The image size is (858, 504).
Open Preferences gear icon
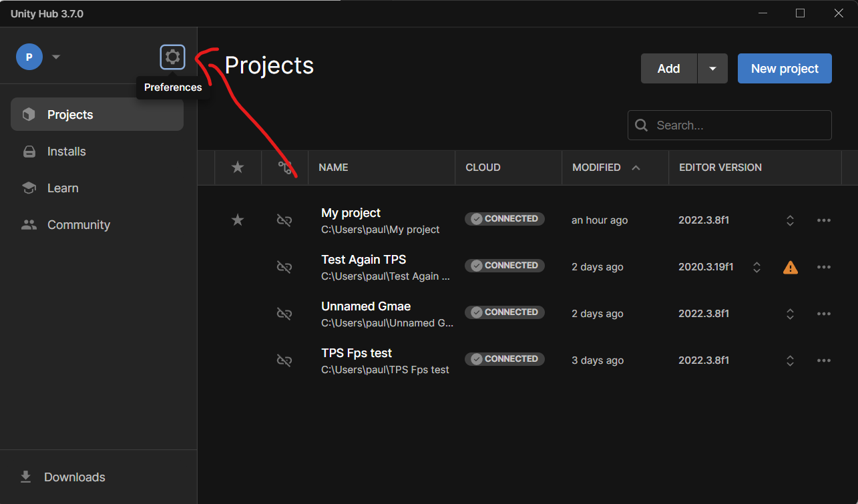click(172, 57)
